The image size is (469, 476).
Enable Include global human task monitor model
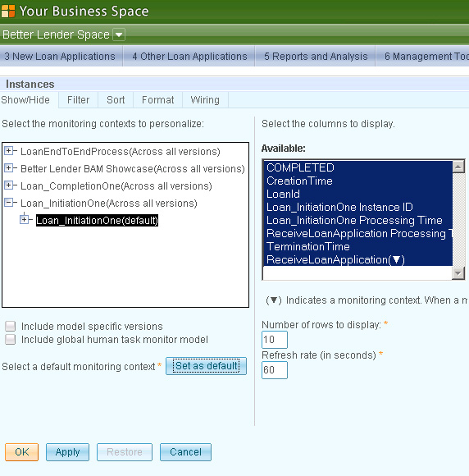(x=11, y=340)
